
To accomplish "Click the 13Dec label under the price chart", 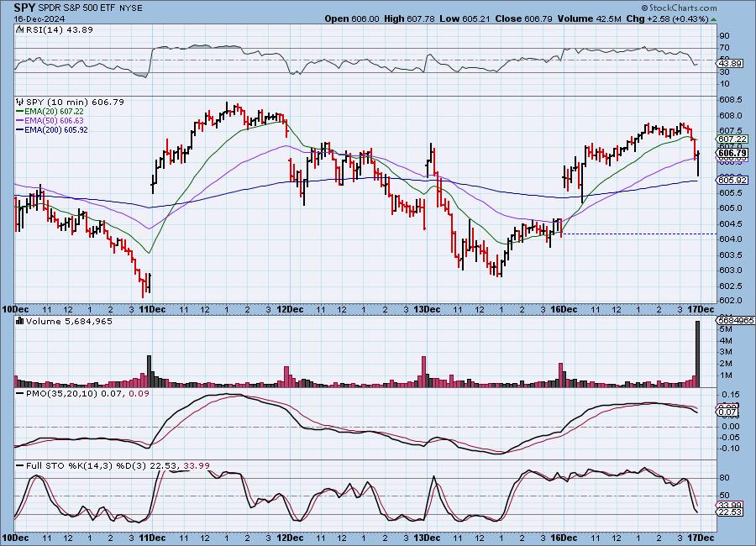I will [427, 309].
